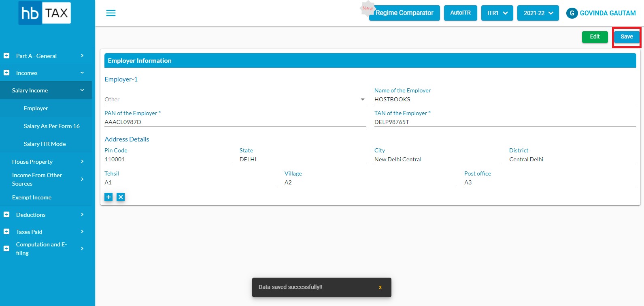The width and height of the screenshot is (644, 306).
Task: Expand Taxes Paid chevron
Action: pos(82,231)
